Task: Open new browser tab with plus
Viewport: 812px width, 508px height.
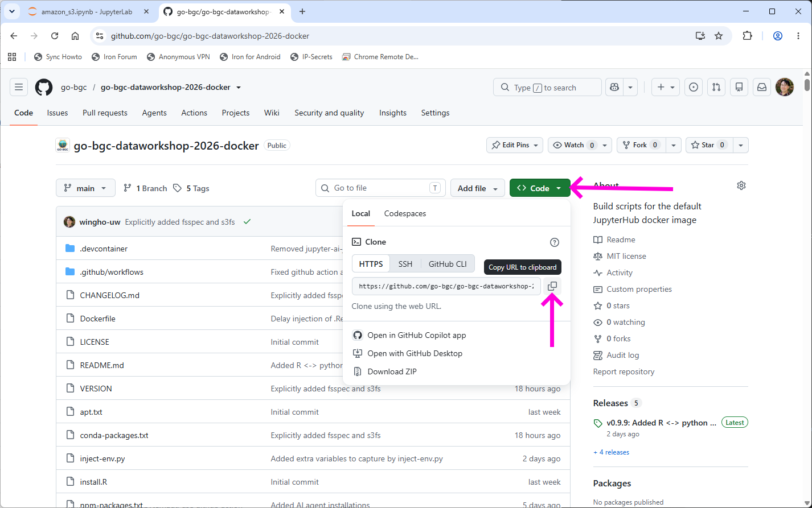Action: click(x=302, y=11)
